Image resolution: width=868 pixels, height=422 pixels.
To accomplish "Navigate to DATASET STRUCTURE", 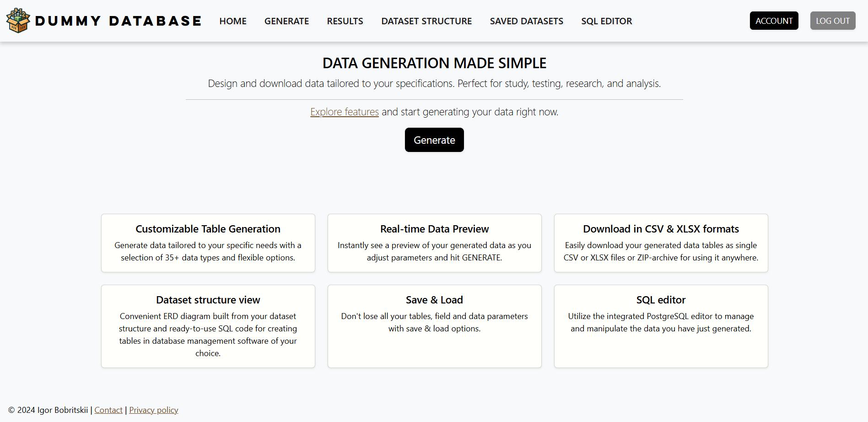I will (x=426, y=21).
